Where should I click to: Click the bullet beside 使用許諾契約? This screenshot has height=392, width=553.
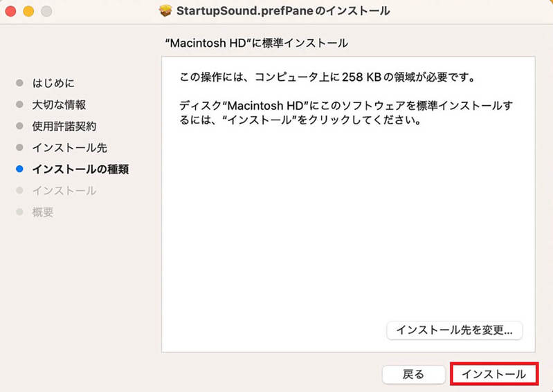(x=20, y=126)
